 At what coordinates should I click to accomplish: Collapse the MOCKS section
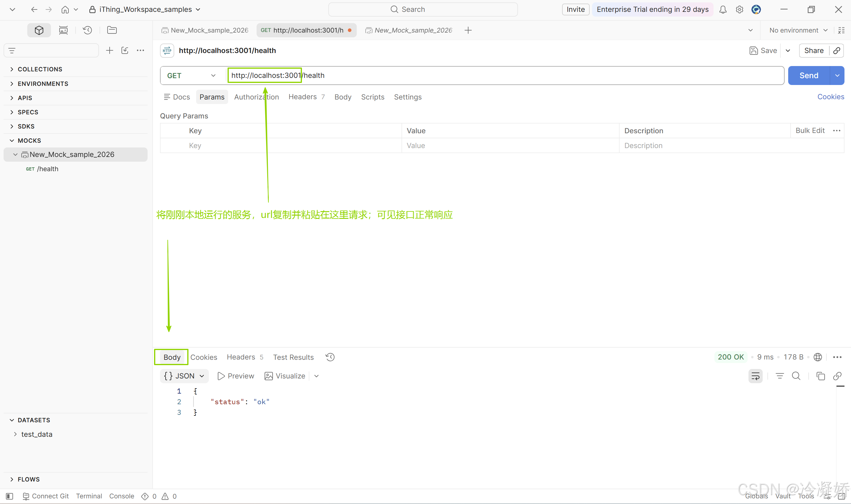click(x=12, y=141)
